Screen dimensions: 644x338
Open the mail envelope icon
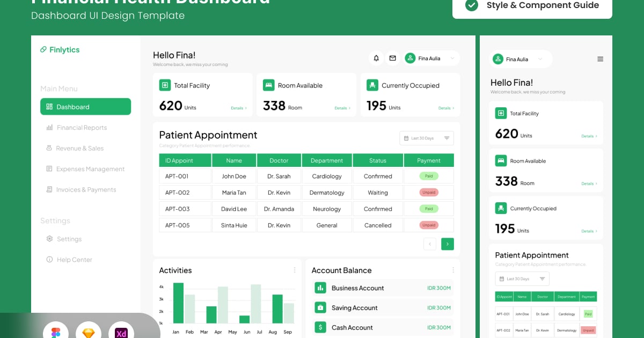coord(392,58)
